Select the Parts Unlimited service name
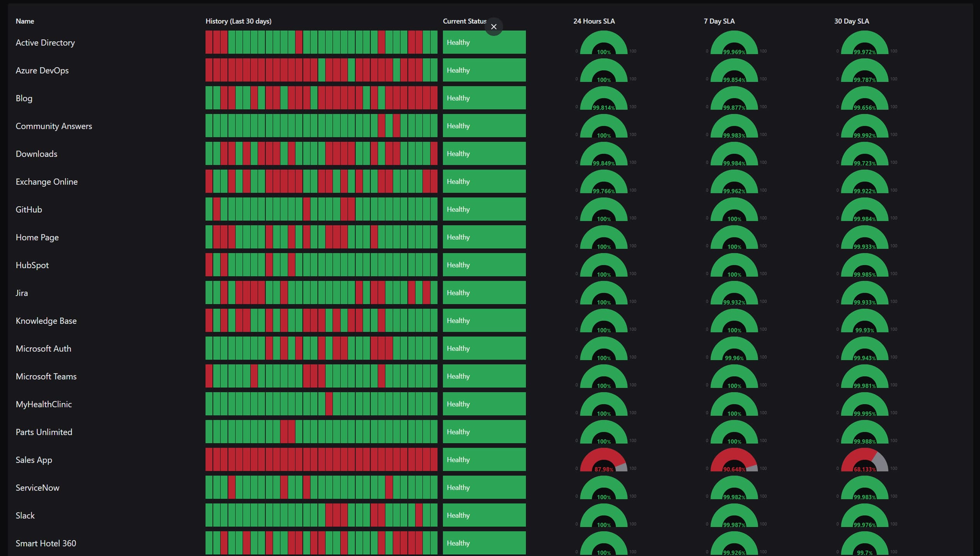This screenshot has width=980, height=556. (44, 432)
